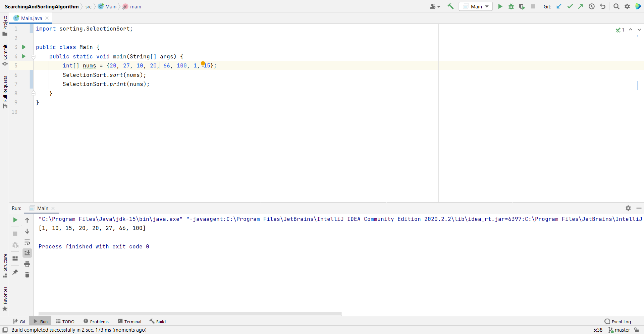Toggle scroll to end in console
644x334 pixels.
[27, 253]
